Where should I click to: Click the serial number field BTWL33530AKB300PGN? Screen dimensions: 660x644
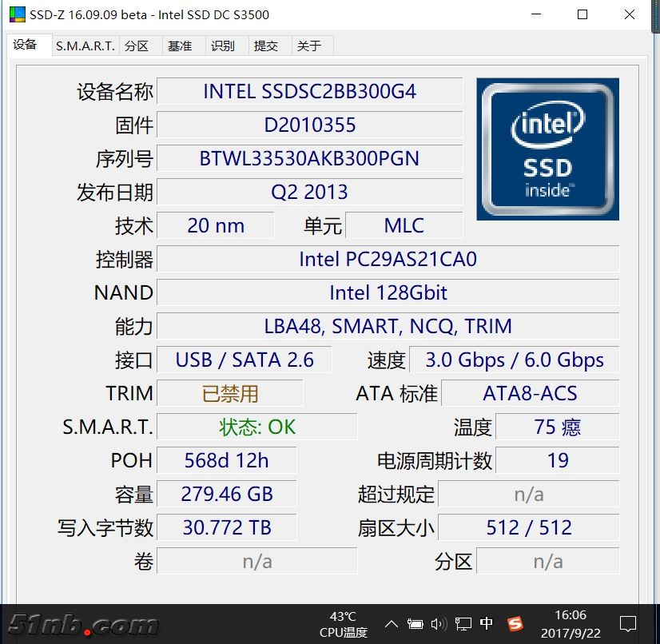(x=309, y=158)
